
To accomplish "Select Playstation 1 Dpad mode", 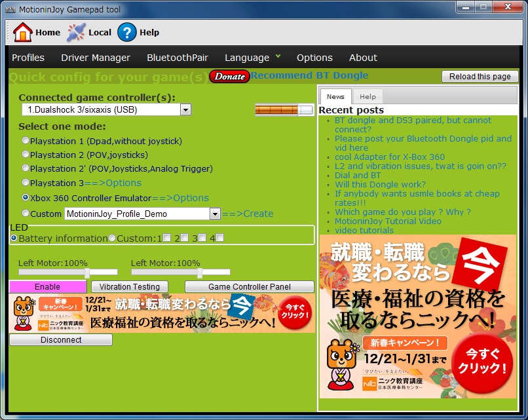I will pyautogui.click(x=26, y=140).
